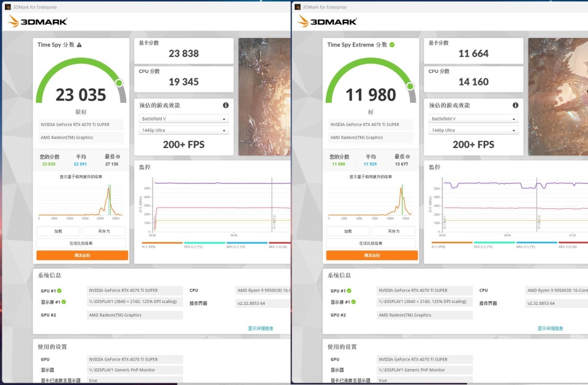
Task: Click the save as button in Time Spy Extreme window
Action: coord(394,231)
